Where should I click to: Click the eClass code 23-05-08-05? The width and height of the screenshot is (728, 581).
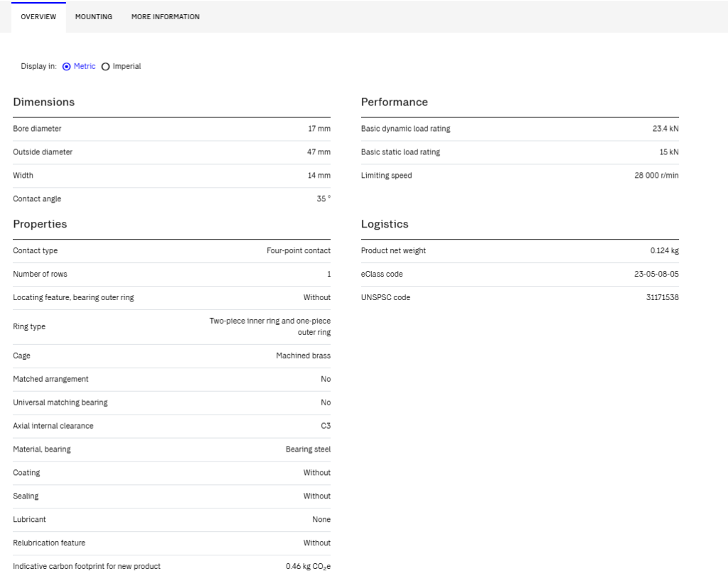point(656,274)
